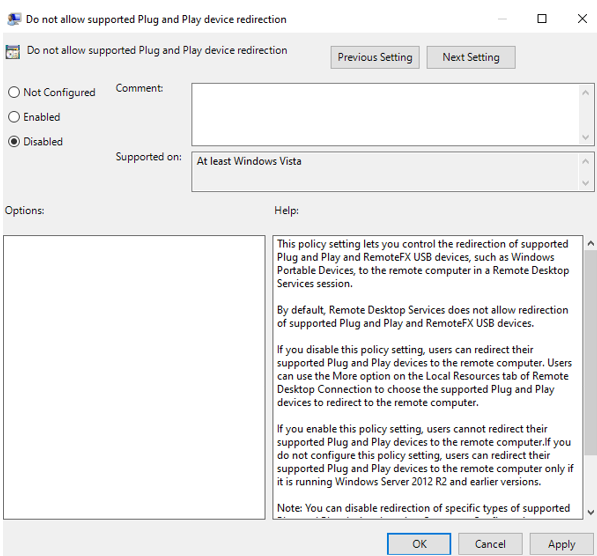Confirm changes with OK button

[x=419, y=544]
